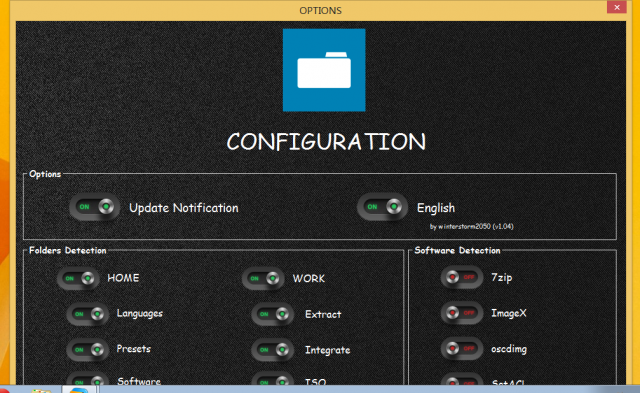Click the '7zip' label text
The height and width of the screenshot is (393, 640).
coord(502,278)
